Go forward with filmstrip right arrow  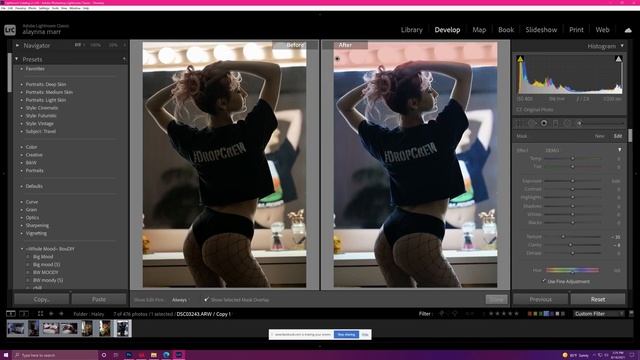tap(61, 313)
